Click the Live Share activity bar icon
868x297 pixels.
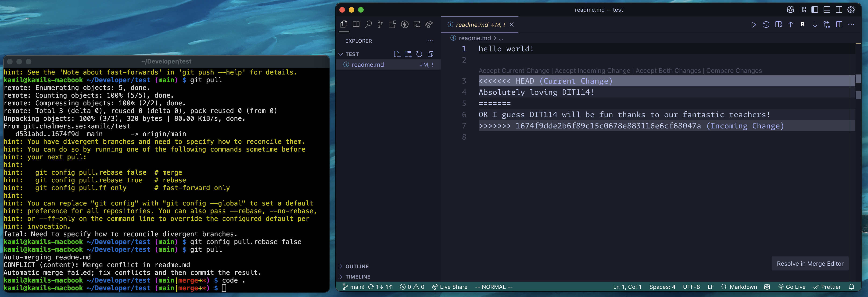(429, 24)
